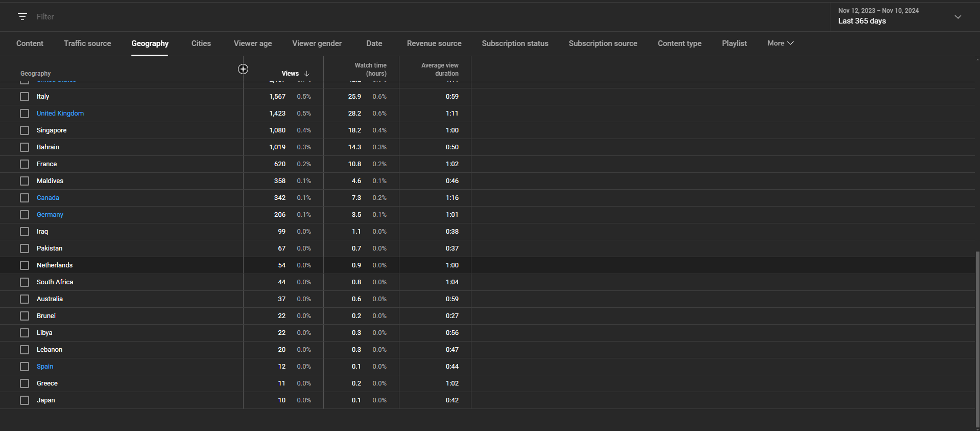Expand the More tabs dropdown
The width and height of the screenshot is (980, 431).
780,43
